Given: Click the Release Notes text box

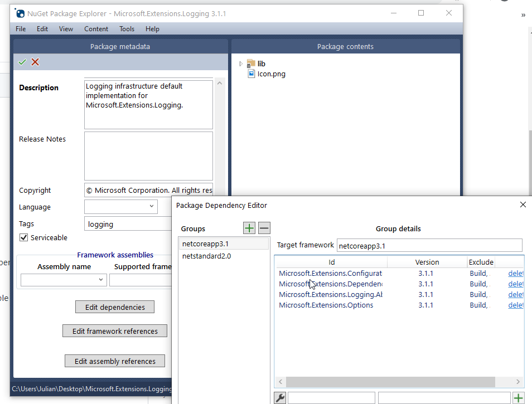Looking at the screenshot, I should pyautogui.click(x=148, y=156).
